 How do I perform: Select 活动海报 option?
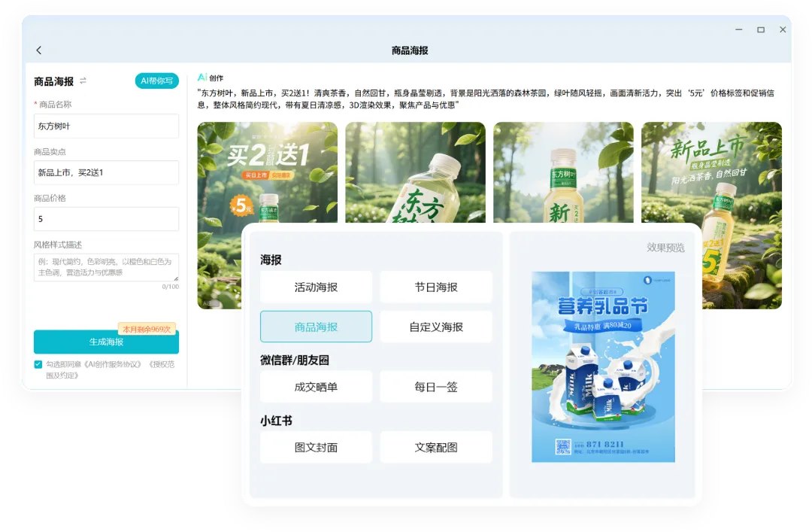[x=316, y=287]
